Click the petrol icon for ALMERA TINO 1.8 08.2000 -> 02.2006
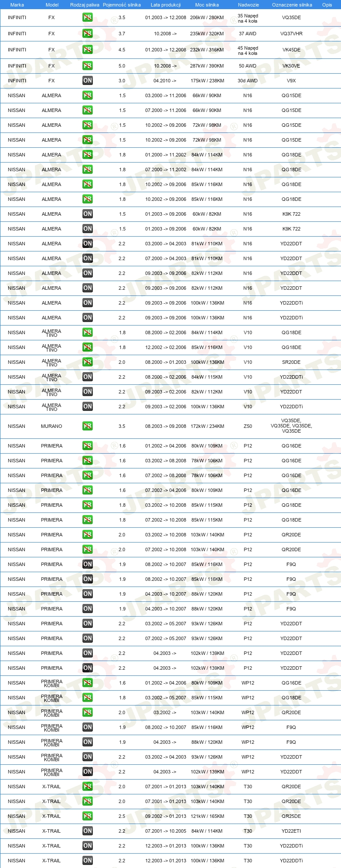The width and height of the screenshot is (341, 868). (88, 332)
